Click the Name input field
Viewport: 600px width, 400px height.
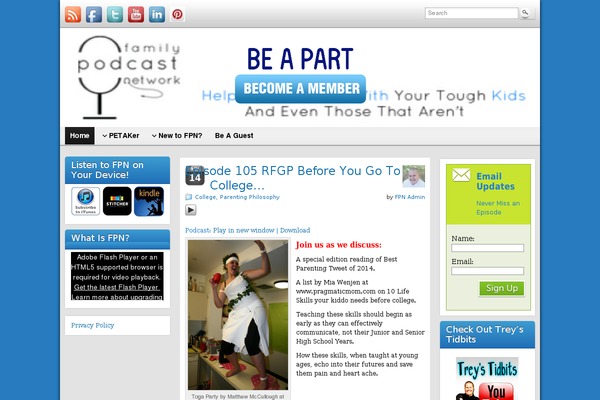[x=488, y=248]
